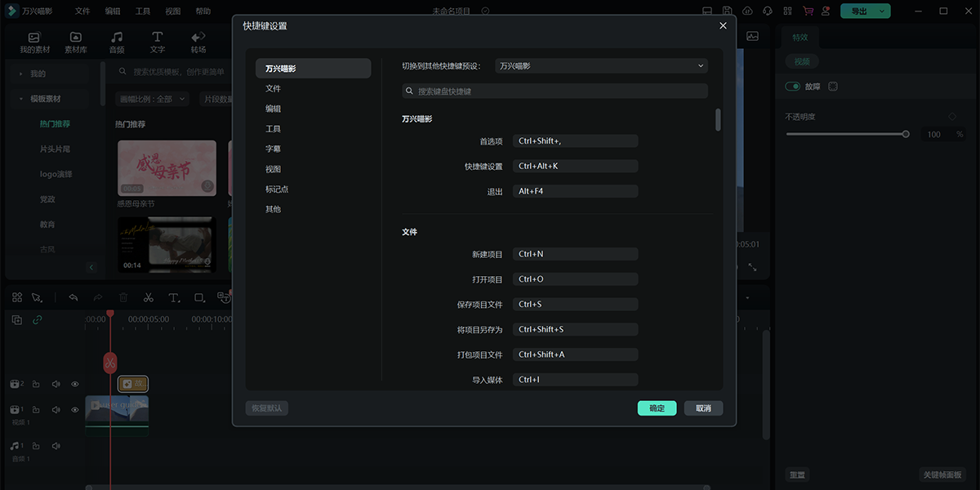Image resolution: width=980 pixels, height=490 pixels.
Task: Click the 不透明度 opacity slider handle
Action: click(x=906, y=134)
